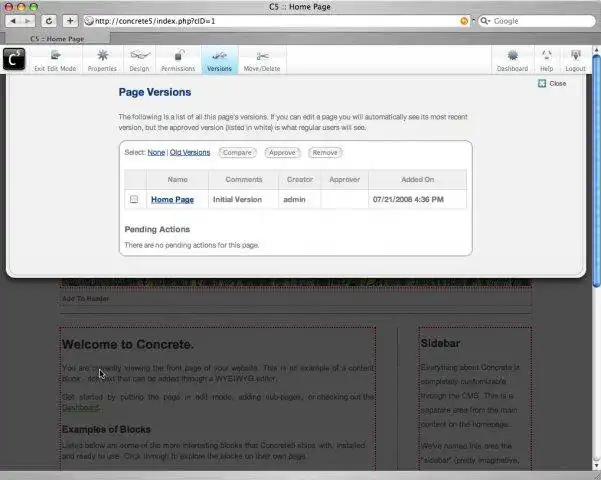Close the Page Versions panel
601x480 pixels.
point(552,83)
